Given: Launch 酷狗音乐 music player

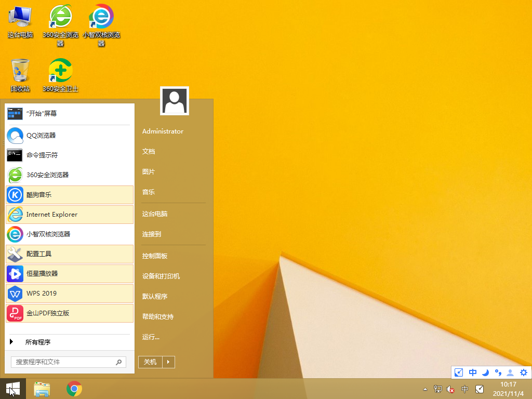Looking at the screenshot, I should (39, 195).
